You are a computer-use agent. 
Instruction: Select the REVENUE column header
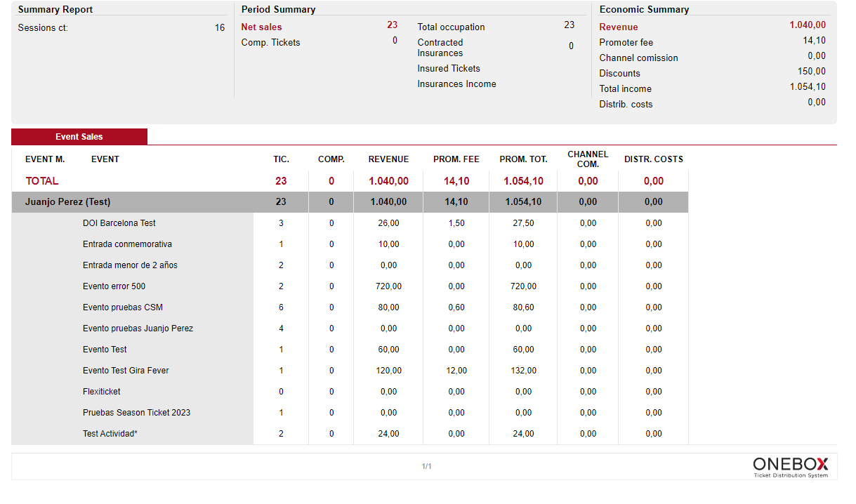(388, 159)
